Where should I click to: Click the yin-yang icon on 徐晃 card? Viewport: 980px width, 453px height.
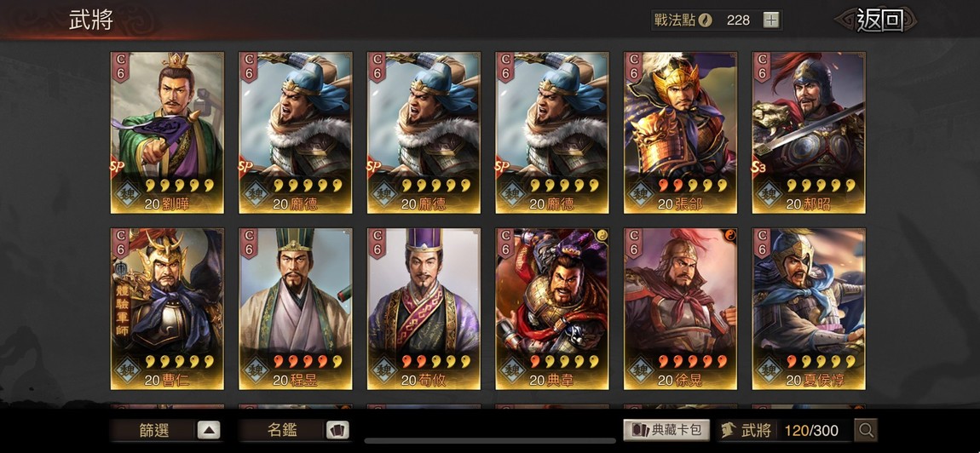[x=730, y=236]
